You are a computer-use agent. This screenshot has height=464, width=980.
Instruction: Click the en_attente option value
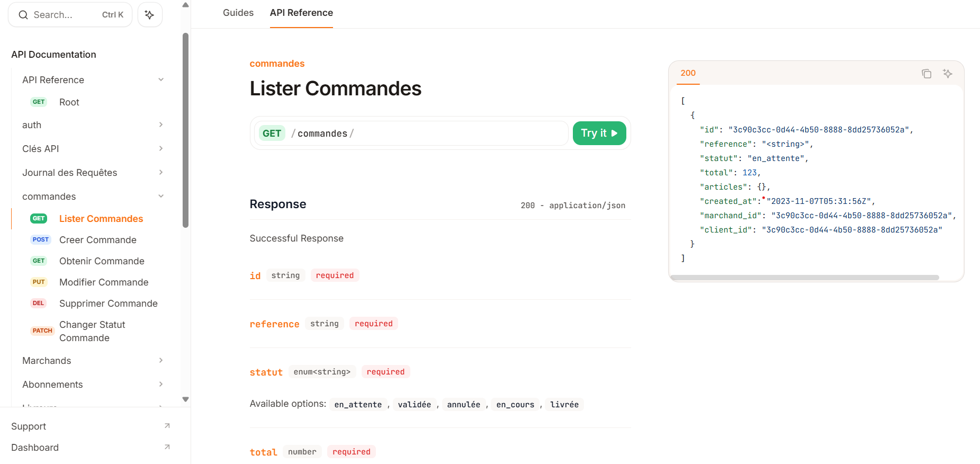coord(358,405)
